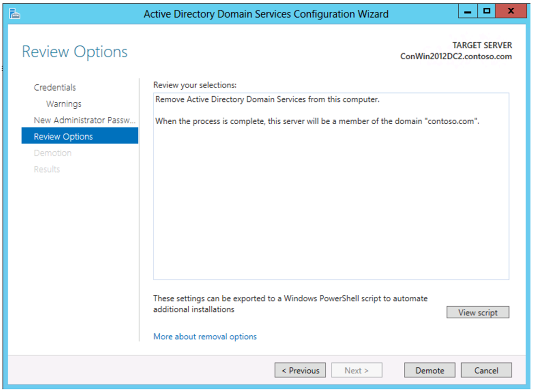
Task: Click the disabled Demotion step
Action: (53, 153)
